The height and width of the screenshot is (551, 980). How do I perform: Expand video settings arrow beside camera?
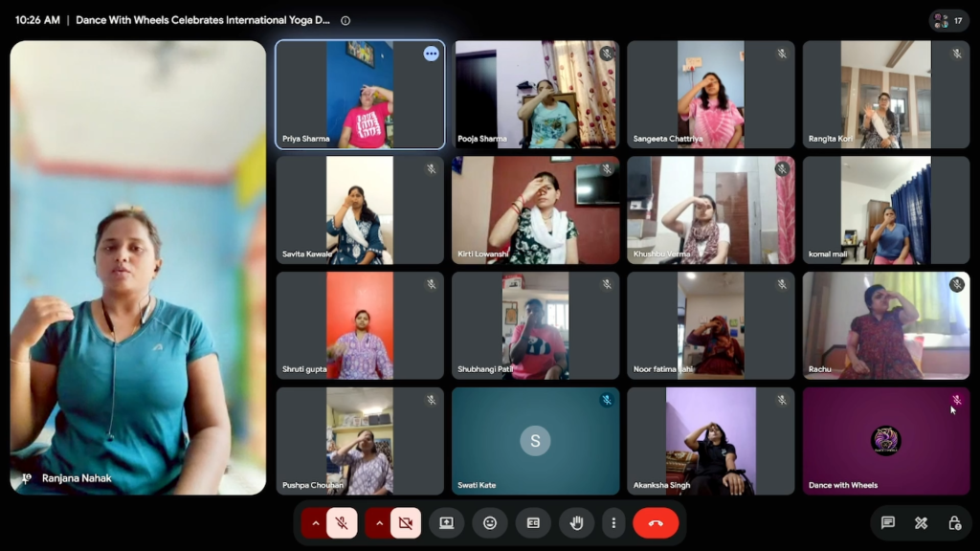click(x=379, y=523)
